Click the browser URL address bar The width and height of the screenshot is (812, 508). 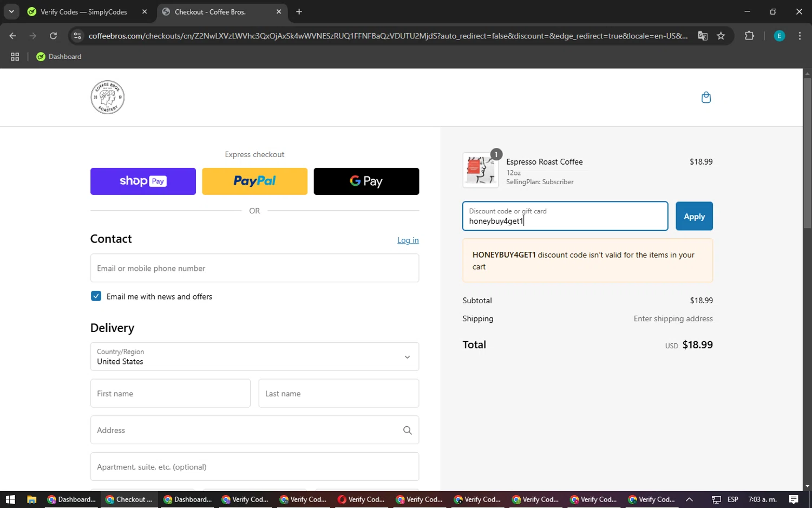tap(388, 36)
